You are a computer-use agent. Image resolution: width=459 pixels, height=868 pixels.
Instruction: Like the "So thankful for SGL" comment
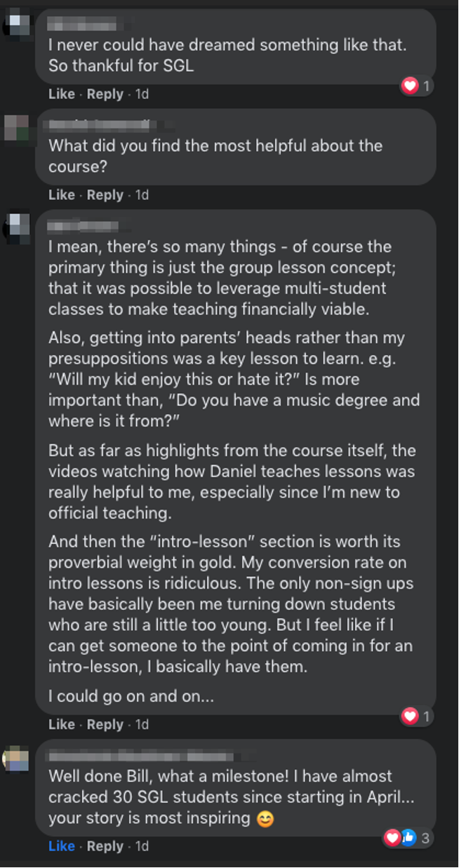(62, 94)
